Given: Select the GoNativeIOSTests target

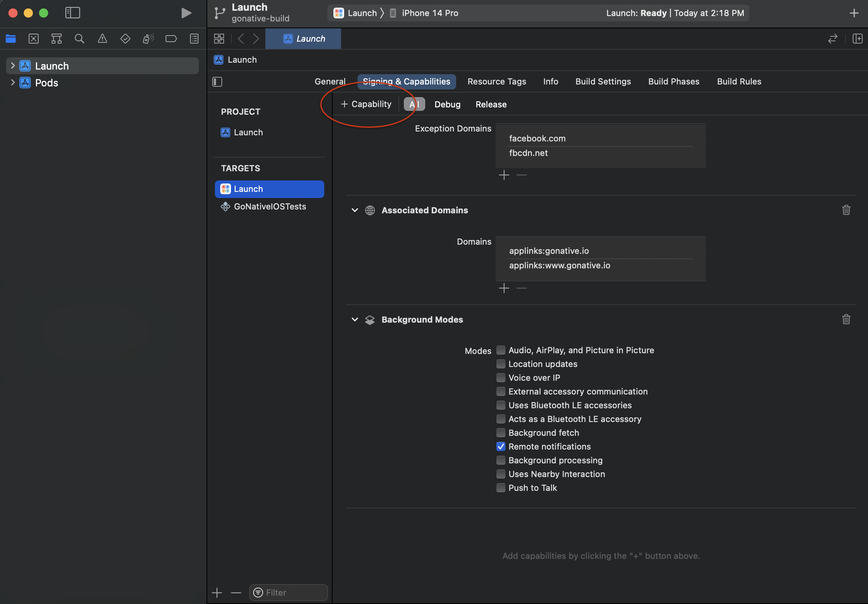Looking at the screenshot, I should (x=270, y=206).
